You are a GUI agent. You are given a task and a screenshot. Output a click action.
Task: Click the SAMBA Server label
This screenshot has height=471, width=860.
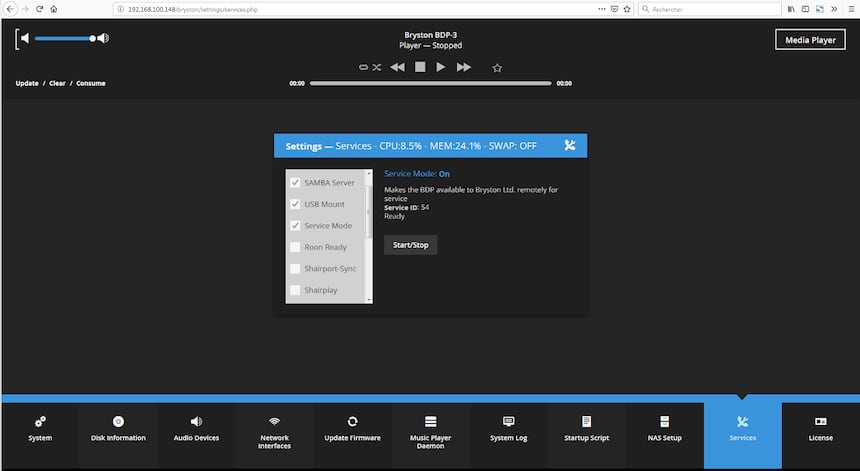pos(329,183)
